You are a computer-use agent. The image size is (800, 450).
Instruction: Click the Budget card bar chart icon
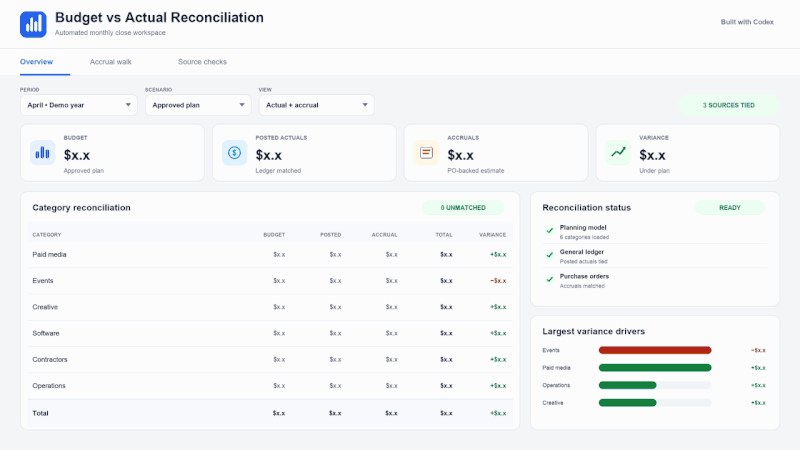42,153
